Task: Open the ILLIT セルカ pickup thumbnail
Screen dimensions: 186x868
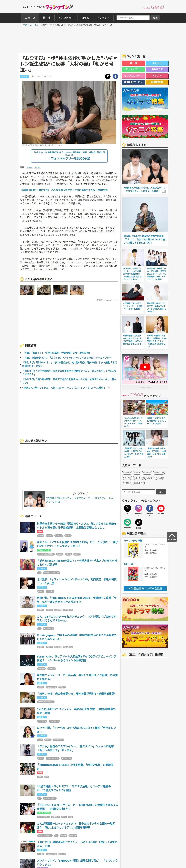Action: click(134, 438)
